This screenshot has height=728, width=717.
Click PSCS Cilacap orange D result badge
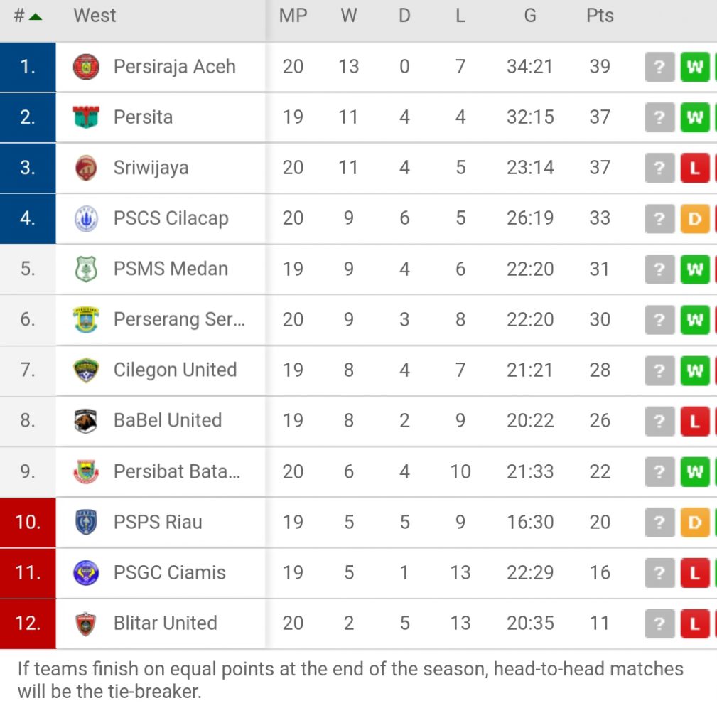[x=695, y=218]
